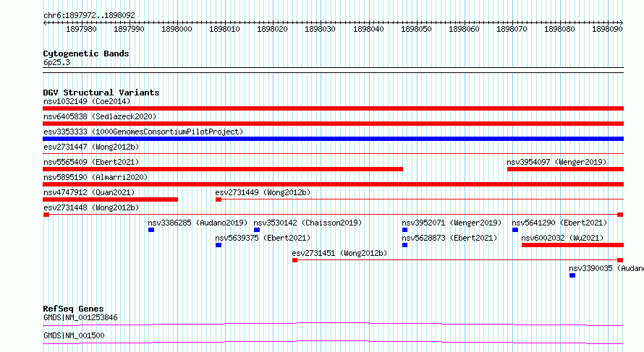Image resolution: width=644 pixels, height=352 pixels.
Task: Open the nsv3390035 variant label
Action: [606, 268]
